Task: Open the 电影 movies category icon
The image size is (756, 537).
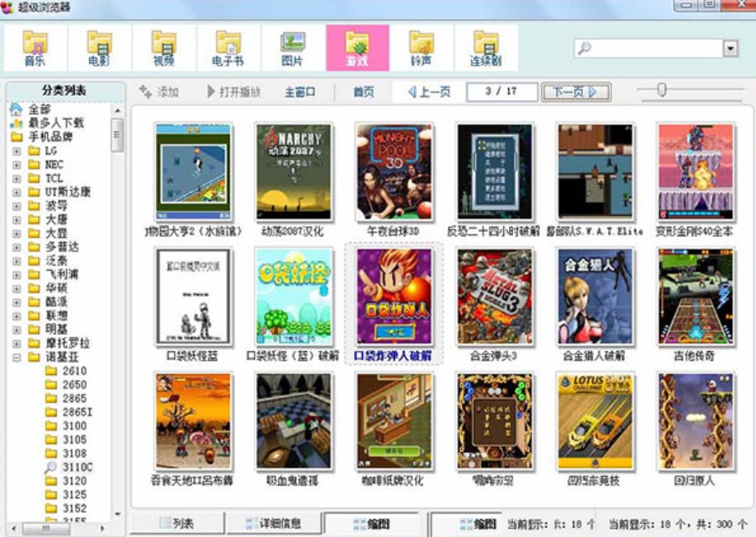Action: coord(99,48)
